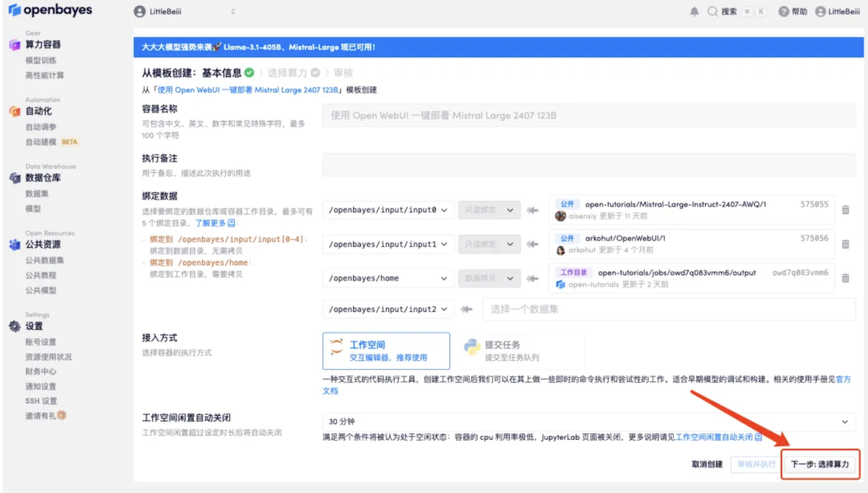
Task: Click the 设置 gear icon
Action: pyautogui.click(x=14, y=326)
